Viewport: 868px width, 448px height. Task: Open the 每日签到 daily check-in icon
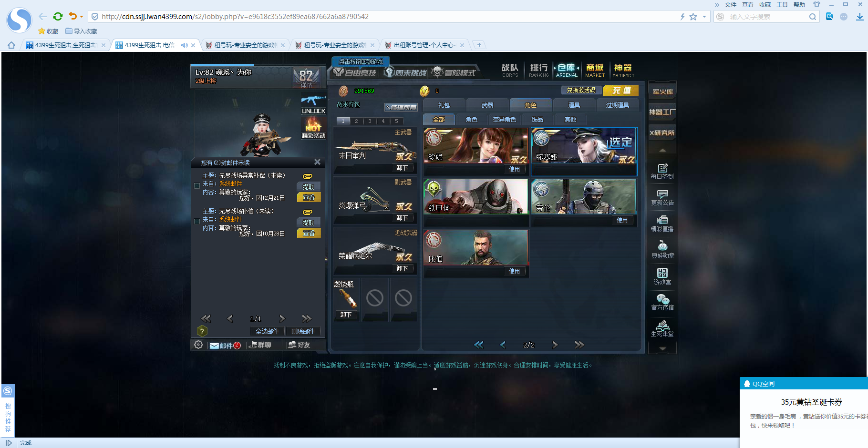[x=662, y=171]
